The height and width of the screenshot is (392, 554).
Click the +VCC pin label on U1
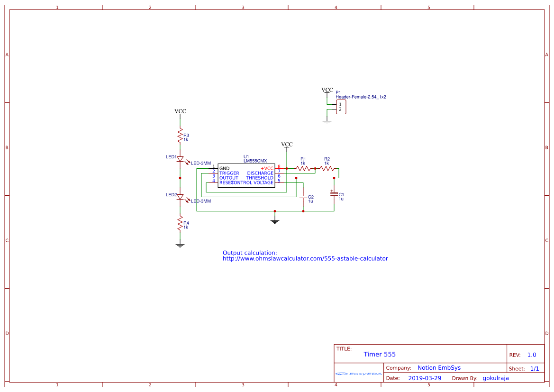pos(267,169)
